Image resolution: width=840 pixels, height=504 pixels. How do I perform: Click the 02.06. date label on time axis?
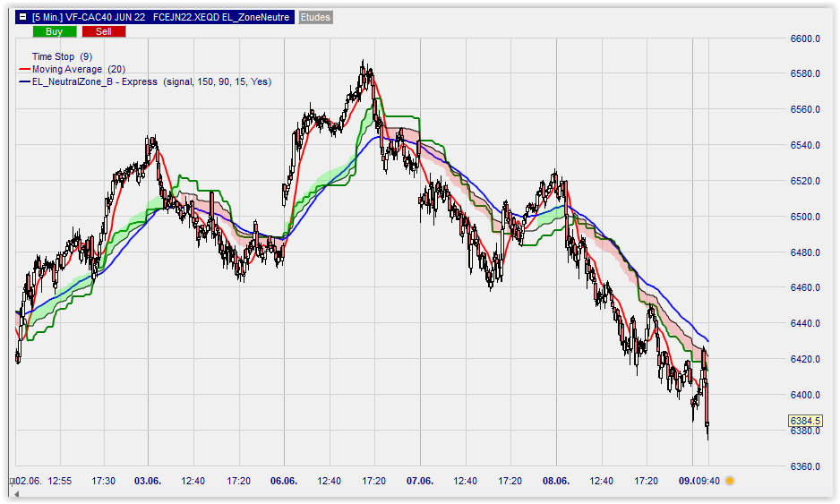pyautogui.click(x=29, y=481)
